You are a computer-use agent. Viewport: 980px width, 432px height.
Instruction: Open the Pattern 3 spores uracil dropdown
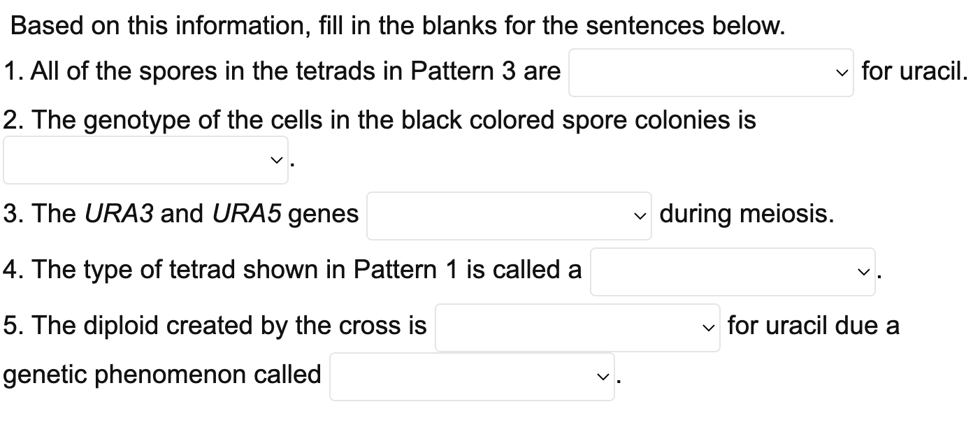click(710, 72)
